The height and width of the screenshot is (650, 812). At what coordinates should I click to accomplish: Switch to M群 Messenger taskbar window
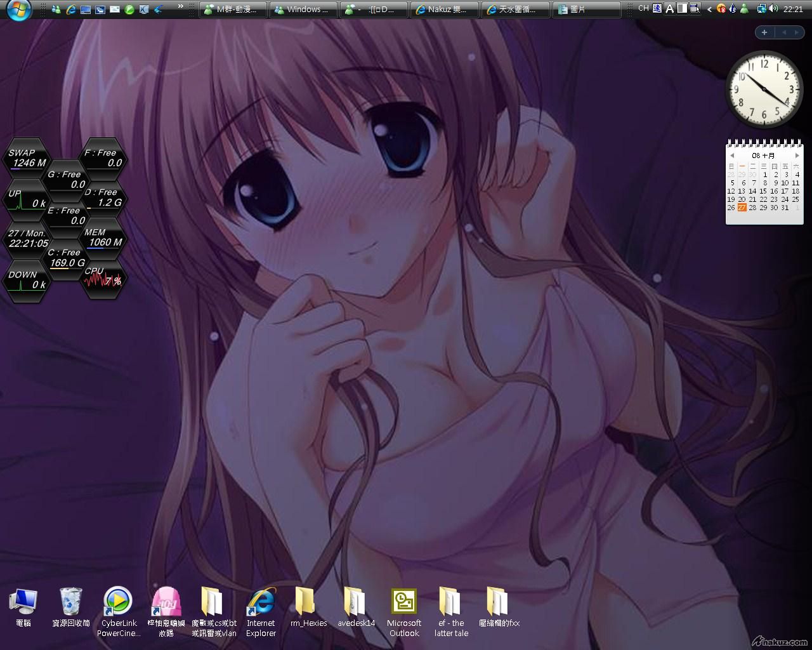tap(233, 10)
